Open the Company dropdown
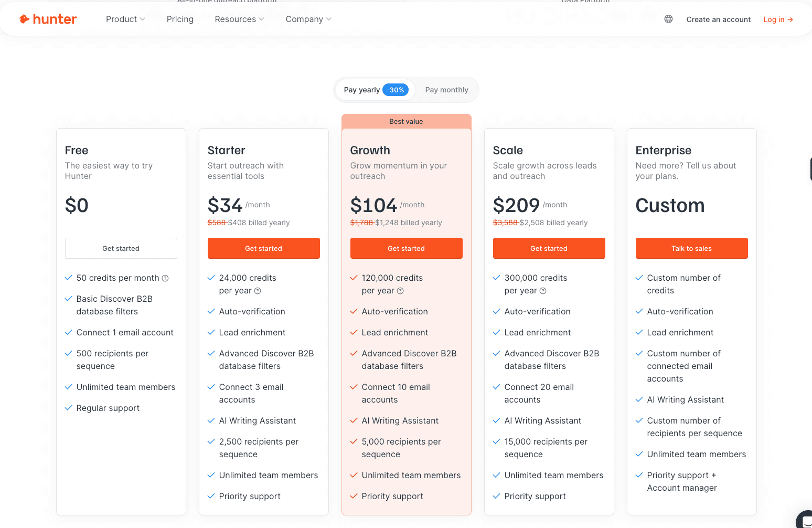The height and width of the screenshot is (528, 812). tap(308, 19)
